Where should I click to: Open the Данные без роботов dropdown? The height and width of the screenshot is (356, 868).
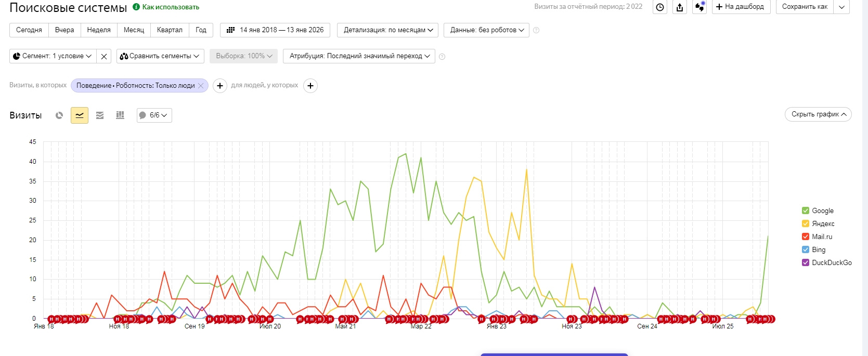[486, 30]
